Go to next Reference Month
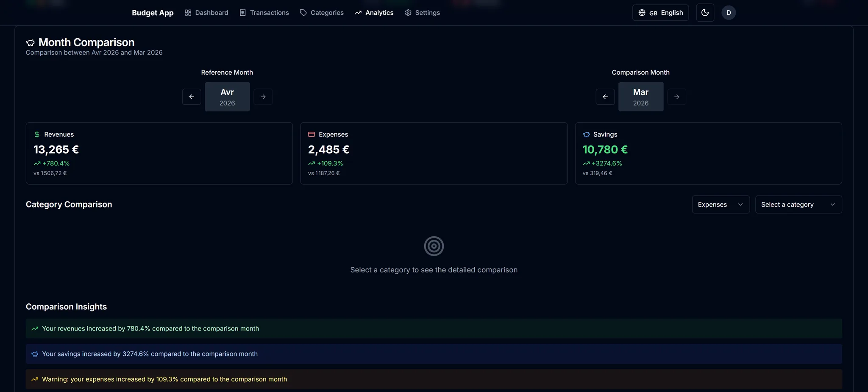The height and width of the screenshot is (392, 868). (x=263, y=97)
